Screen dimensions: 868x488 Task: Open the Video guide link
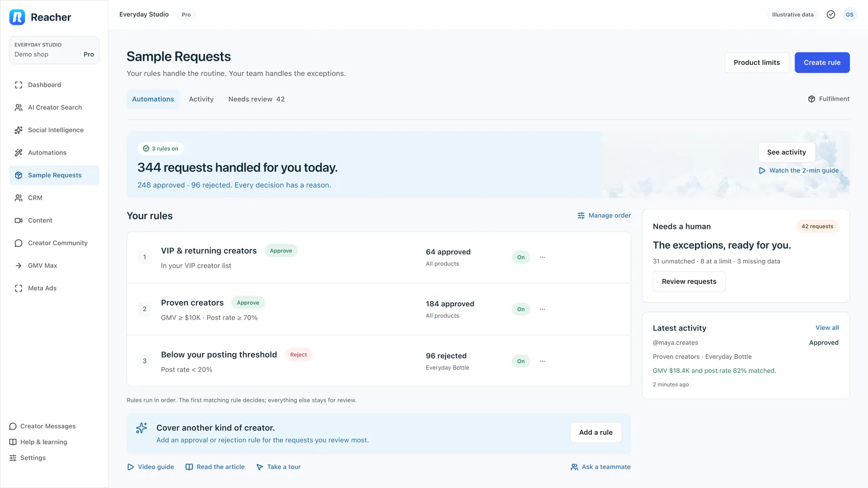pos(150,467)
